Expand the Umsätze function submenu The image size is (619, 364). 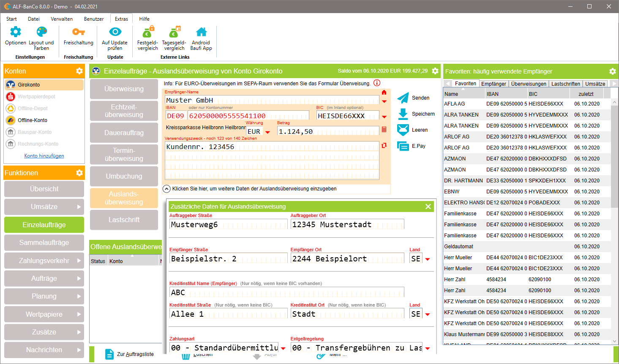[x=79, y=207]
